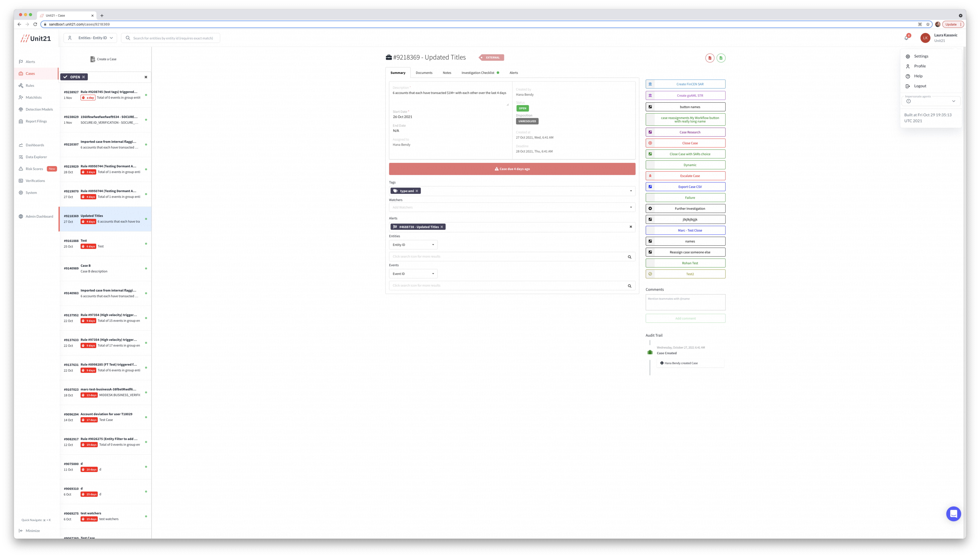The height and width of the screenshot is (557, 980).
Task: Remove the OPEN status filter
Action: 83,77
